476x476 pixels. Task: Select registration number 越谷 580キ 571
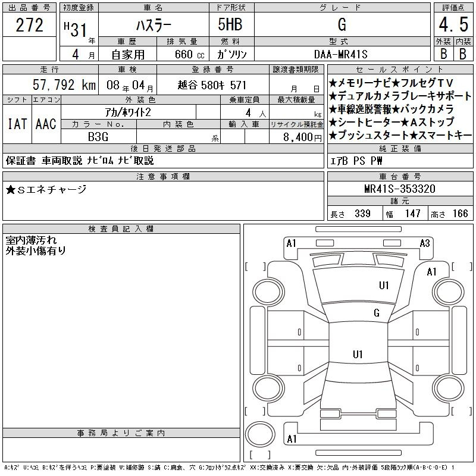212,85
